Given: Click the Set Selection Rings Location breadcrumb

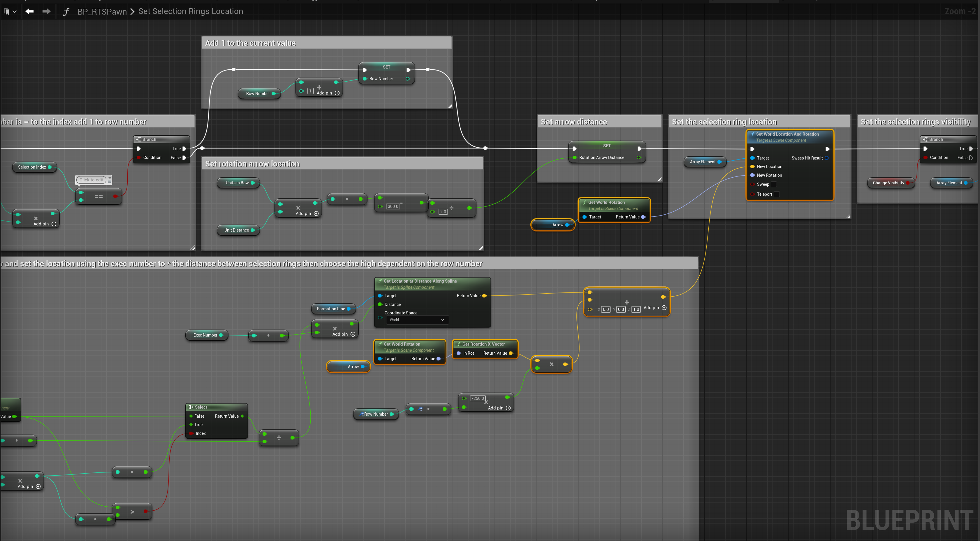Looking at the screenshot, I should click(x=191, y=11).
